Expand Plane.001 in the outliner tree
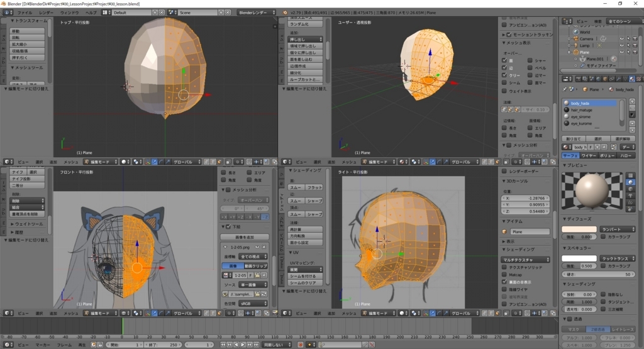644x349 pixels. (x=576, y=59)
